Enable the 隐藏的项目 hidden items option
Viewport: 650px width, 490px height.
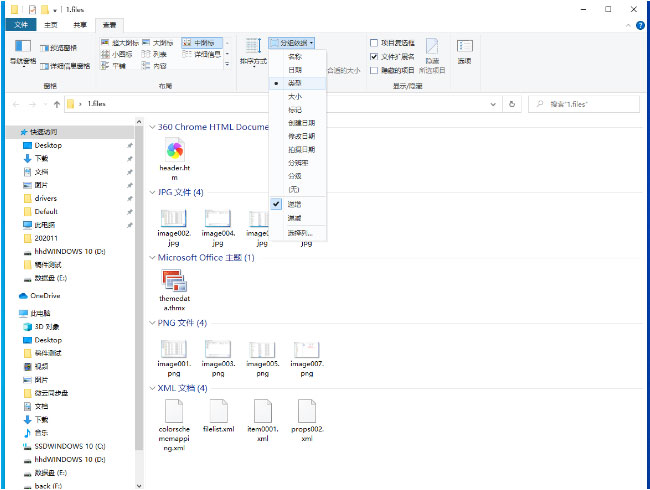392,70
